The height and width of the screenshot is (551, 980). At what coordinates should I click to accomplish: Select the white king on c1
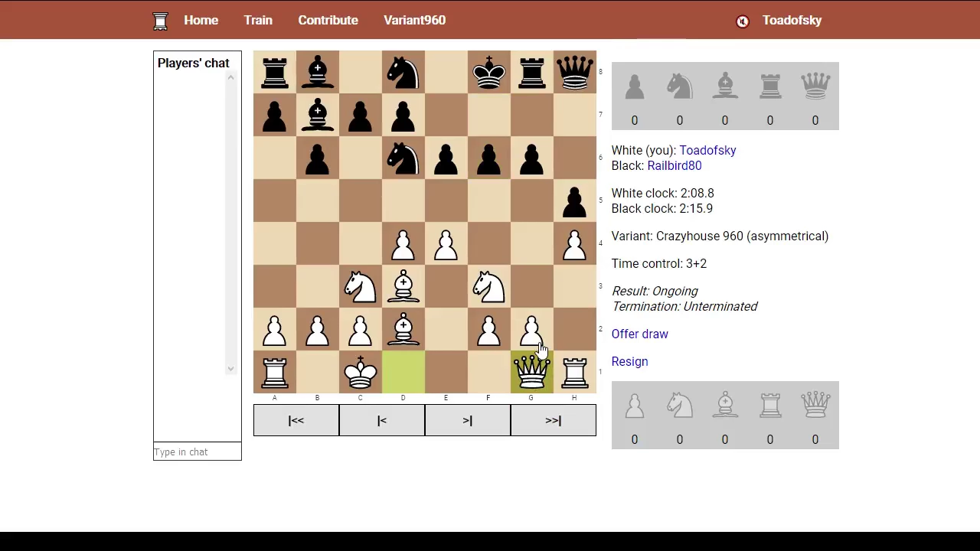360,372
